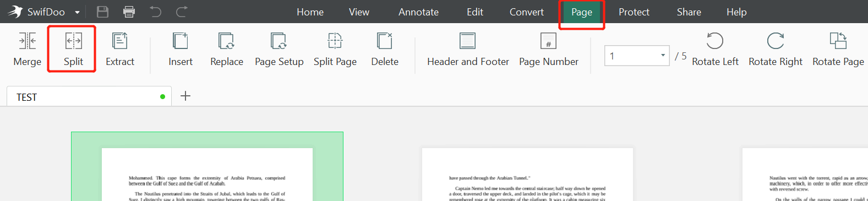Open the Home tab
Screen dimensions: 868x201
(310, 12)
